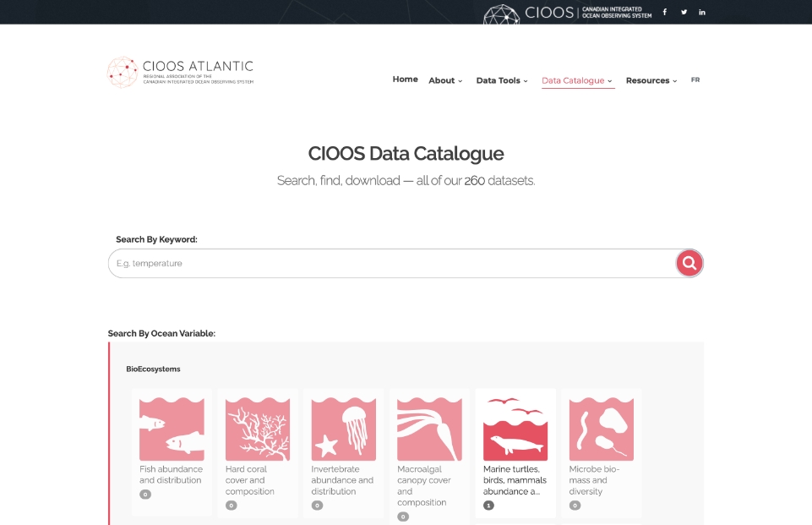Viewport: 812px width, 525px height.
Task: Open the CIOOS Facebook page icon
Action: tap(664, 12)
